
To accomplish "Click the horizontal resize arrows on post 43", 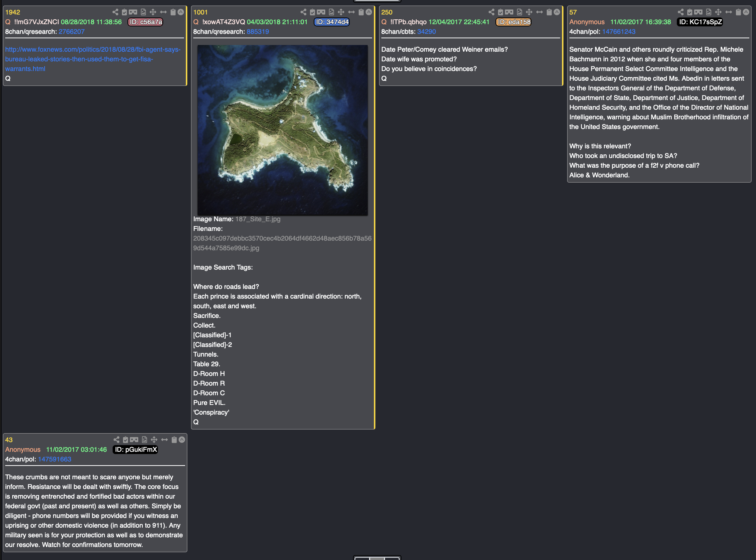I will [x=164, y=440].
